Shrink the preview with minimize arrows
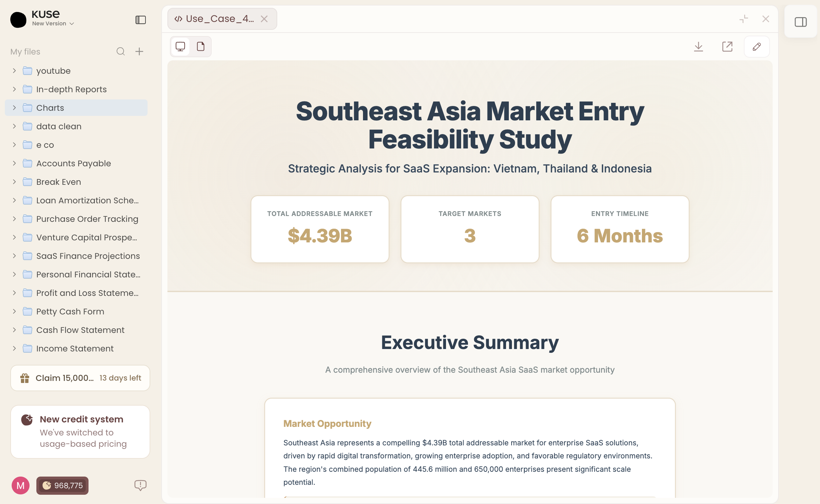This screenshot has width=820, height=504. click(743, 19)
